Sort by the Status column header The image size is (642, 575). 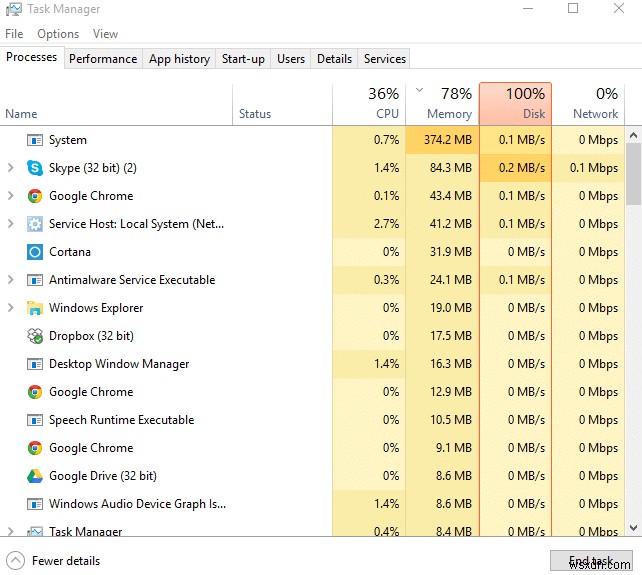(283, 104)
